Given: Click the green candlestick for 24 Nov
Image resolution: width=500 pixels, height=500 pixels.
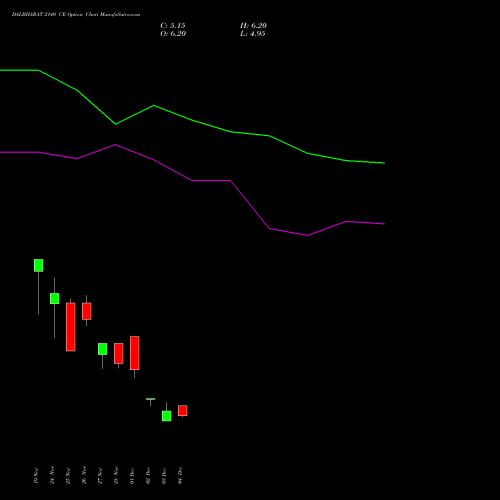Looking at the screenshot, I should 54,299.
